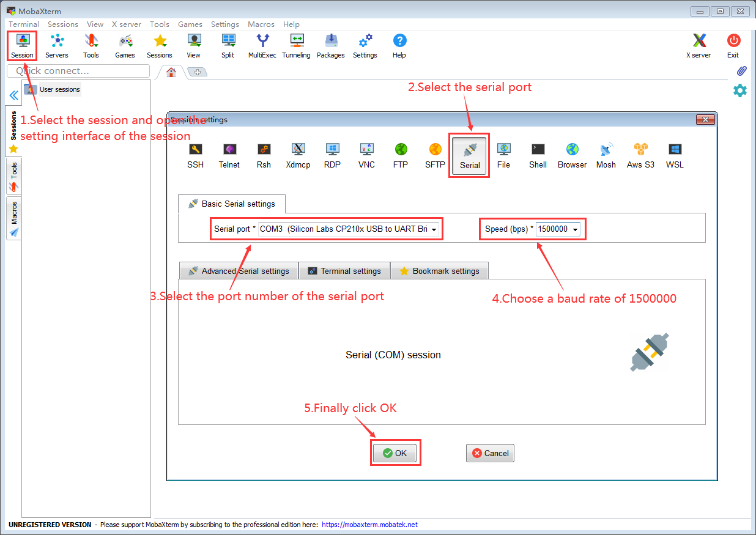Screen dimensions: 756x535
Task: Click the Cancel button
Action: pyautogui.click(x=490, y=453)
